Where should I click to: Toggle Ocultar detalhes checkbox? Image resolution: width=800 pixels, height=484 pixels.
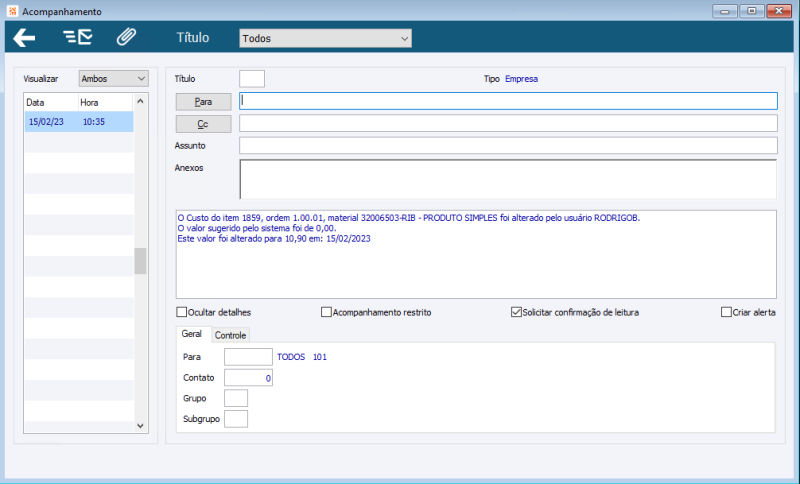pyautogui.click(x=181, y=312)
